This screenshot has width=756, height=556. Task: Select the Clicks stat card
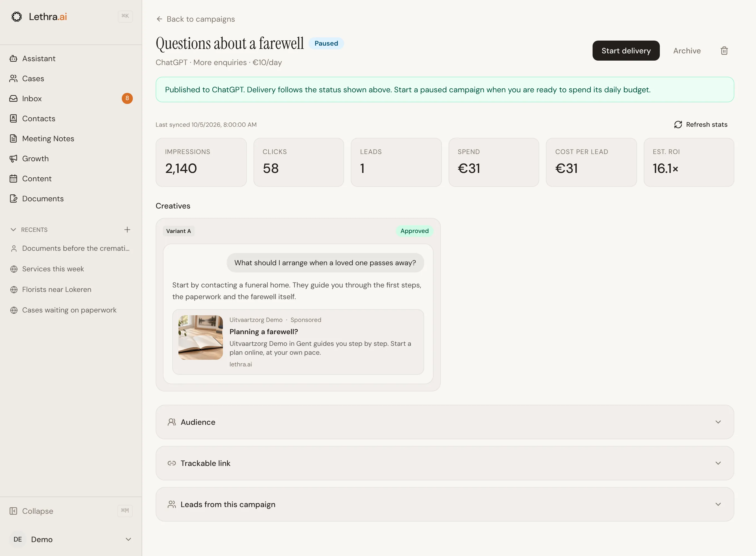click(299, 162)
